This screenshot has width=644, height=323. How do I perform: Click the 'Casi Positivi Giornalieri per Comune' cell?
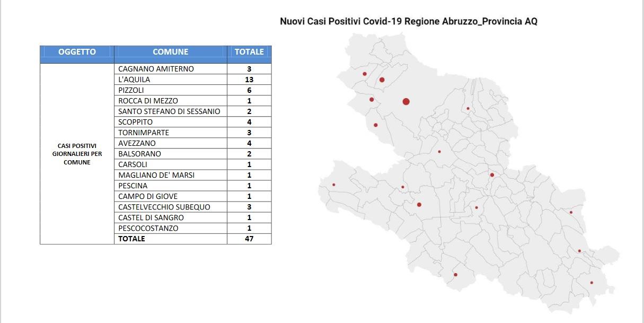(77, 154)
